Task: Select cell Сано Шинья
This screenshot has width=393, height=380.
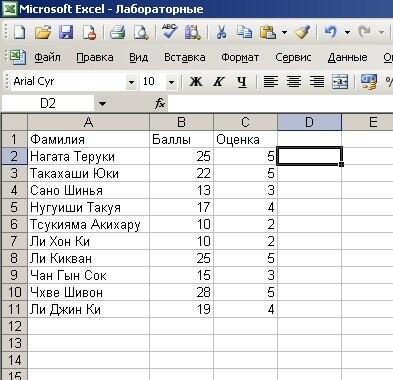Action: pyautogui.click(x=88, y=190)
